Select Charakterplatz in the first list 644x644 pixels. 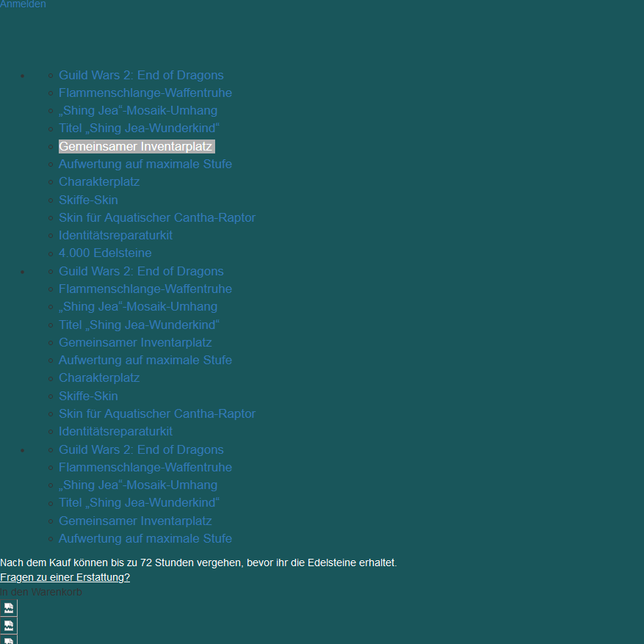pyautogui.click(x=99, y=182)
